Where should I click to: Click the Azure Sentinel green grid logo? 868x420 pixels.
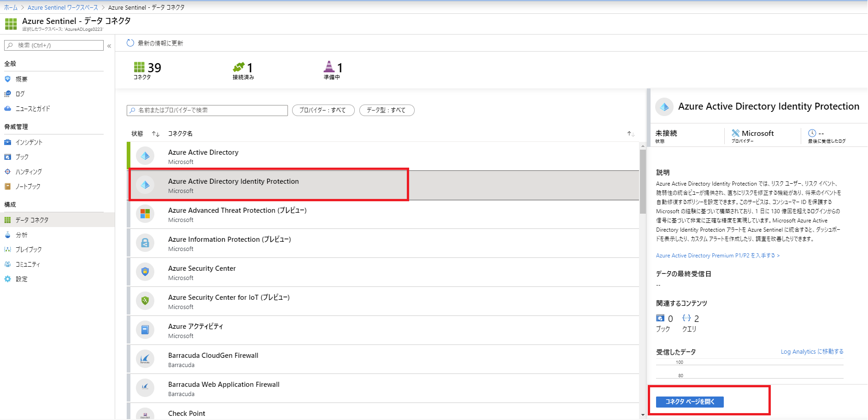tap(11, 24)
